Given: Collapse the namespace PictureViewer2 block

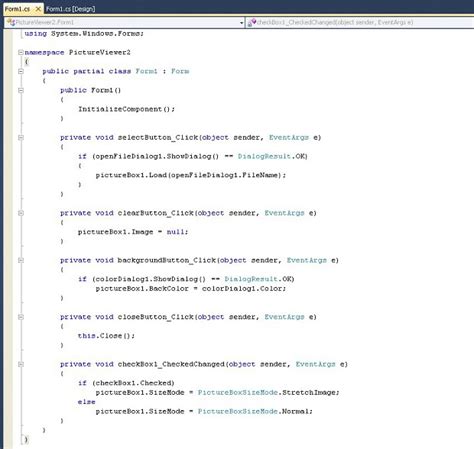Looking at the screenshot, I should pos(21,52).
